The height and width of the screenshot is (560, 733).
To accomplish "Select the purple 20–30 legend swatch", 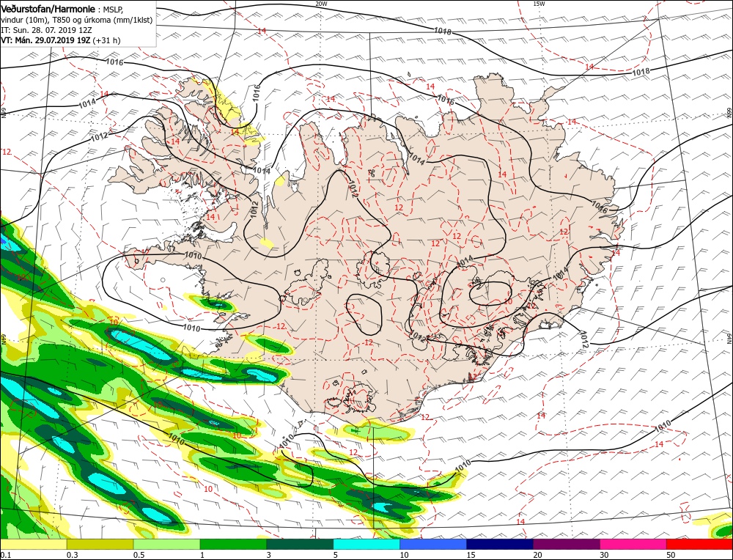I will [x=566, y=544].
